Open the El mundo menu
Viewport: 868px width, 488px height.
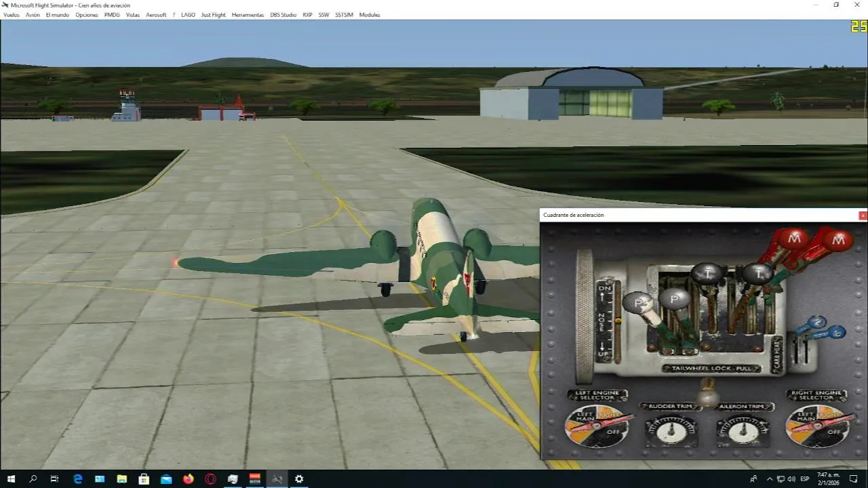(58, 15)
